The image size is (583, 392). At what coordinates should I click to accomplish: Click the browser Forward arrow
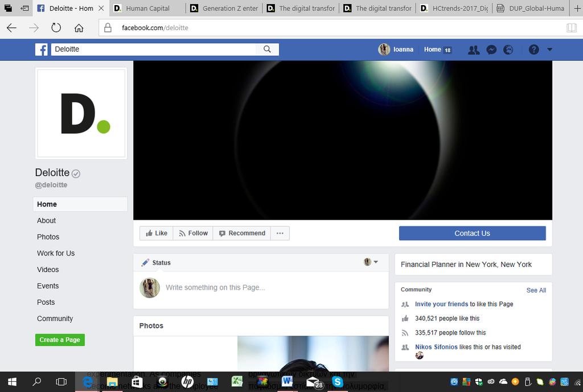[34, 28]
